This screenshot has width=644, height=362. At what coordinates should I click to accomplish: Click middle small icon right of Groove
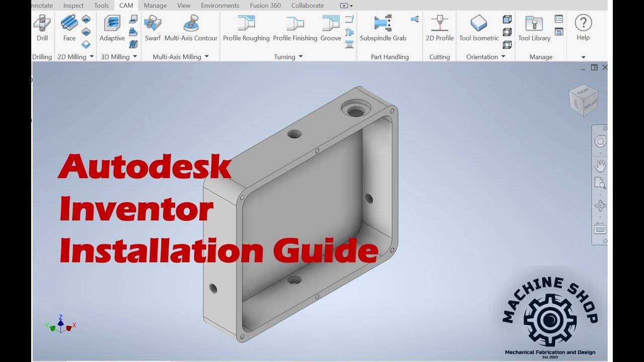pyautogui.click(x=350, y=32)
